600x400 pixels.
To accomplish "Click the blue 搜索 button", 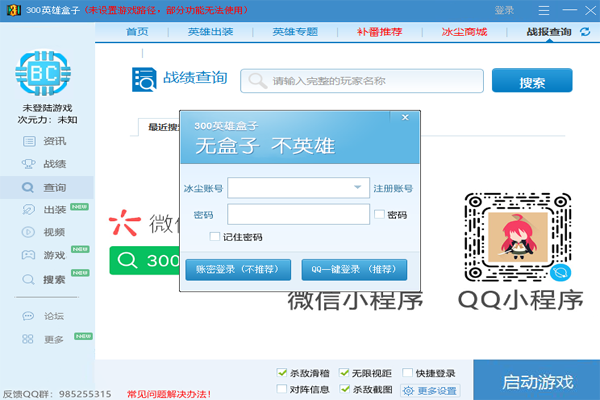I will [x=532, y=80].
